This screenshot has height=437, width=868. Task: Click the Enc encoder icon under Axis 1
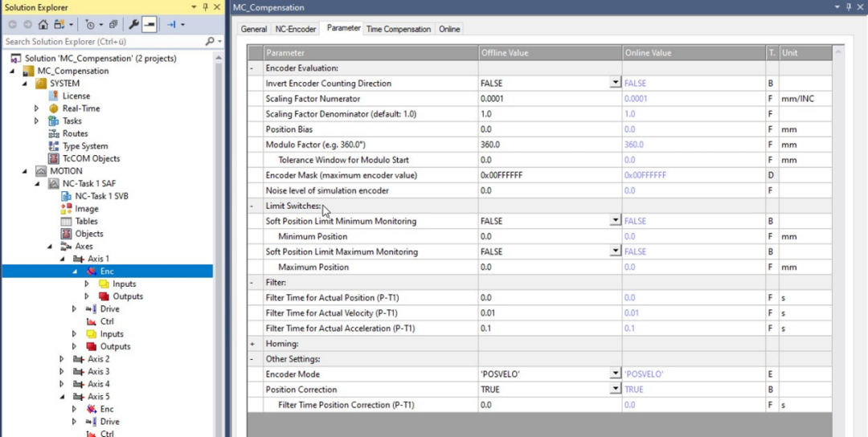(92, 271)
